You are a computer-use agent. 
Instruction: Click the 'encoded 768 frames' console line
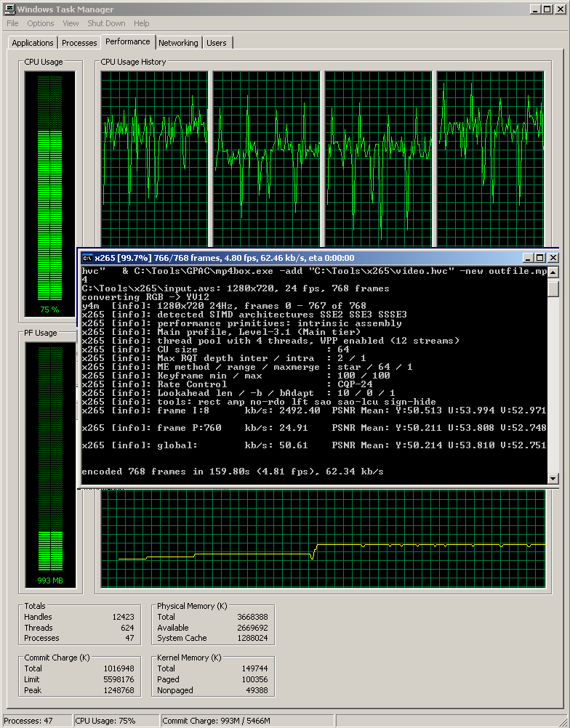pos(233,472)
